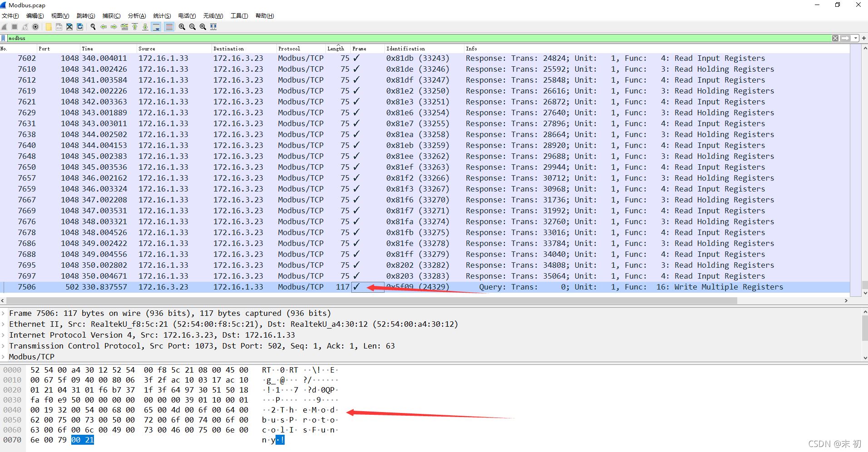Go to specified packet icon
868x452 pixels.
point(124,27)
